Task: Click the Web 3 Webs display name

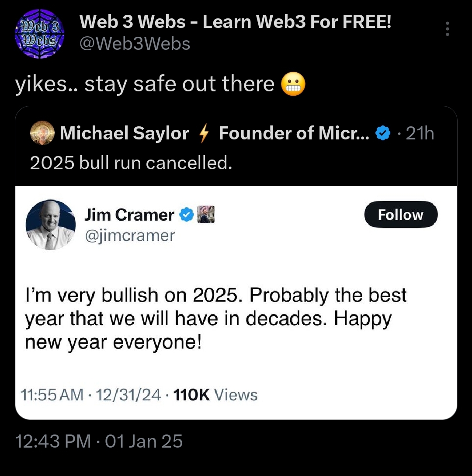Action: (x=235, y=22)
